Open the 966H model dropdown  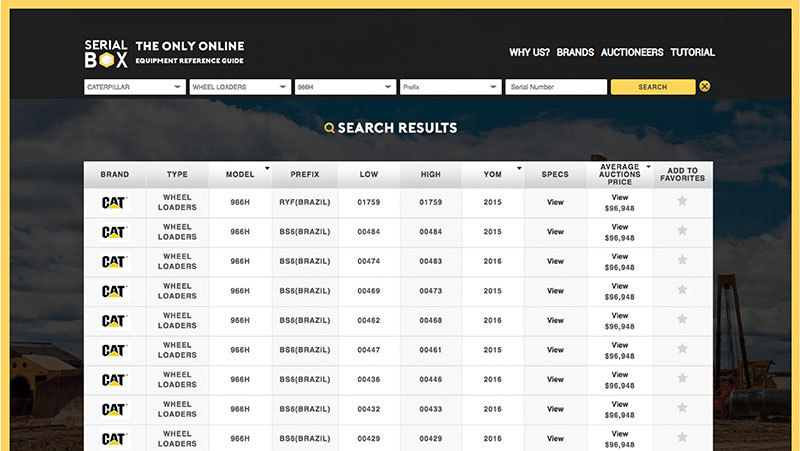(x=345, y=87)
